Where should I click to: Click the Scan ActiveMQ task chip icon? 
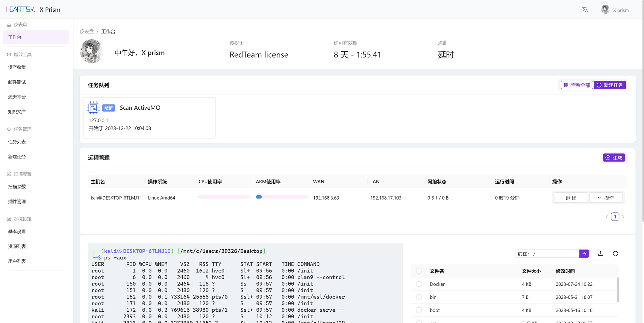point(93,108)
